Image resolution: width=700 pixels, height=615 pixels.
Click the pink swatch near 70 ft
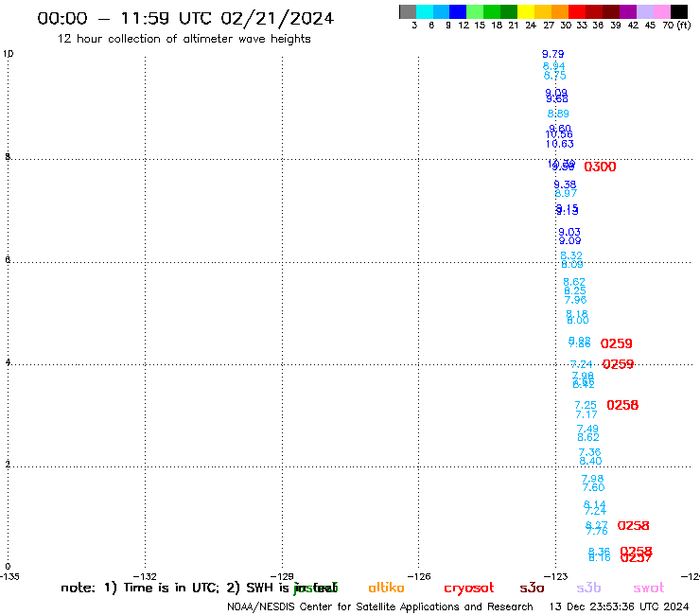(661, 11)
